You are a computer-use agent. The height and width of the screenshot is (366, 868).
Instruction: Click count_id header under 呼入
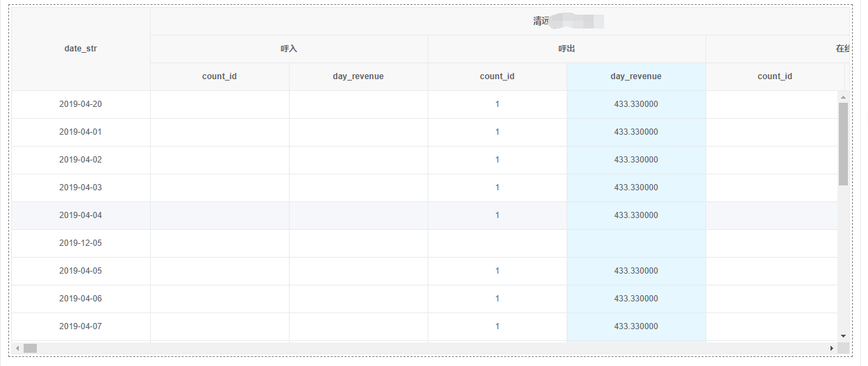pos(219,76)
